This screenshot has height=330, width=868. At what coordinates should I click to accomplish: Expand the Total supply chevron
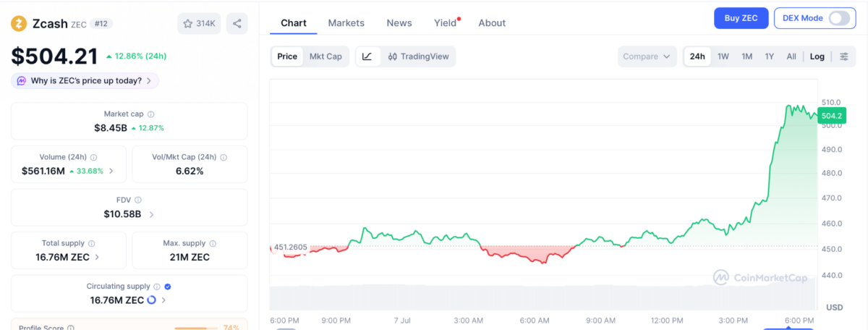pos(97,257)
